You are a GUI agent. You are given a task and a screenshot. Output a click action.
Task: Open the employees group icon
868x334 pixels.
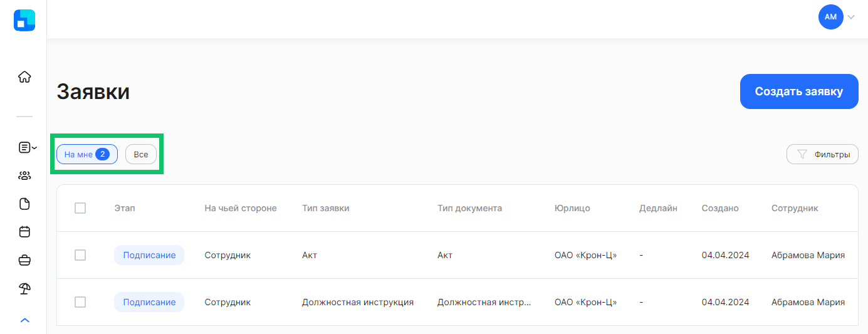pos(24,175)
